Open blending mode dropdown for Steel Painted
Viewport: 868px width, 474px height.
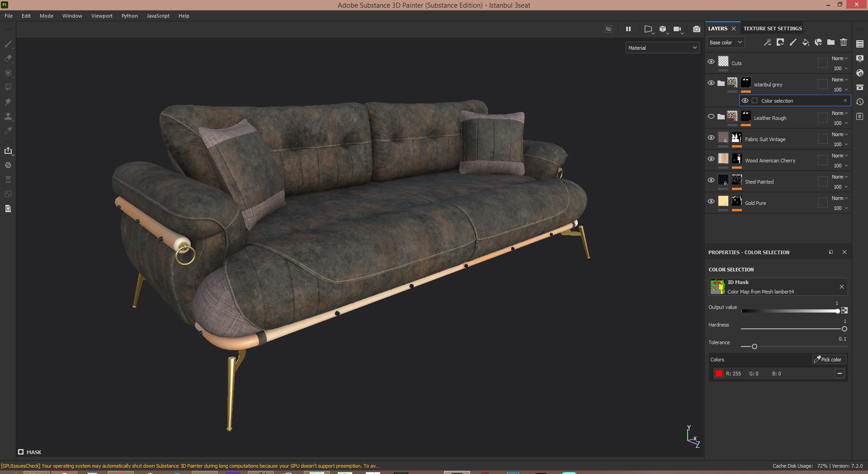click(x=839, y=177)
